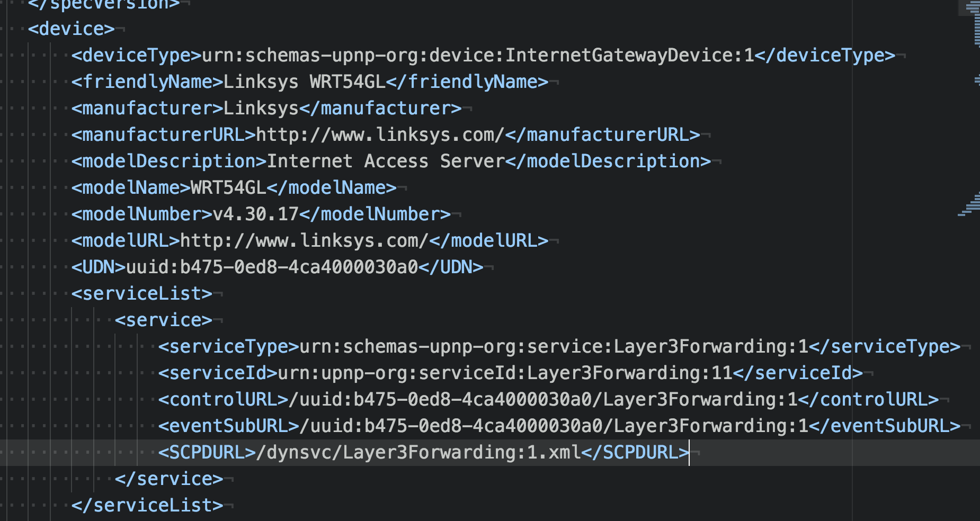Click the manufacturer value Linksys
This screenshot has height=521, width=980.
pos(261,108)
